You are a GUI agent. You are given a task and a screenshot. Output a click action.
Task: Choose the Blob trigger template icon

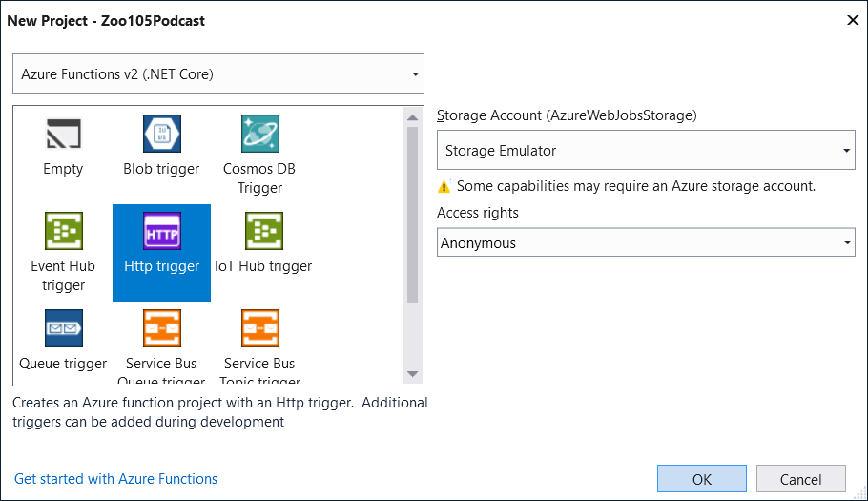click(161, 134)
